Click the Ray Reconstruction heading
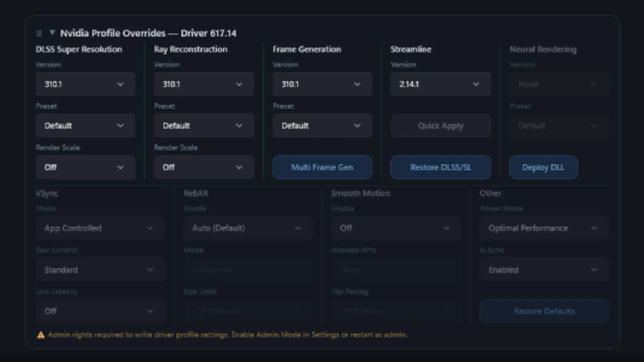The height and width of the screenshot is (362, 644). pyautogui.click(x=191, y=49)
